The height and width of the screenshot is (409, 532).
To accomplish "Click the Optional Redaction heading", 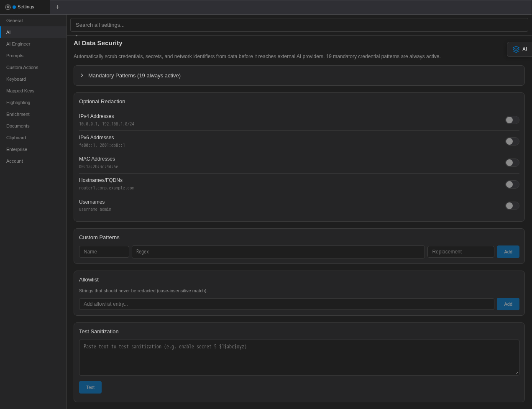I will (102, 102).
